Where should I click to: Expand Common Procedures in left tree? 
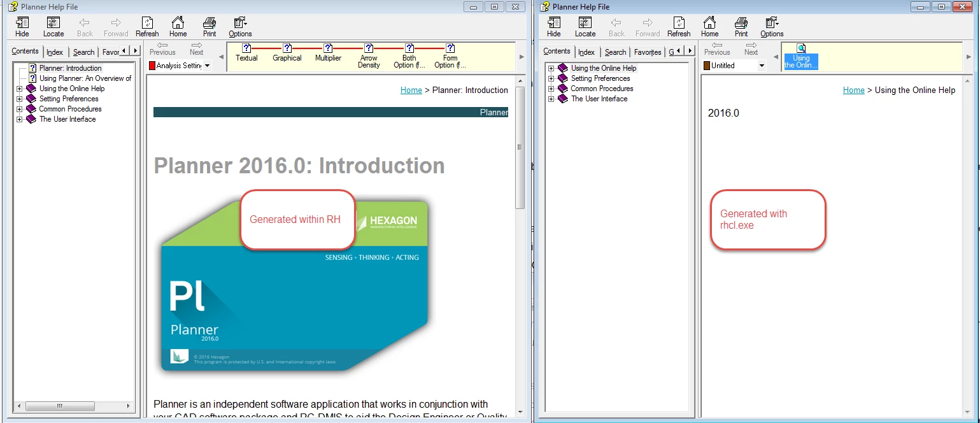[x=20, y=109]
